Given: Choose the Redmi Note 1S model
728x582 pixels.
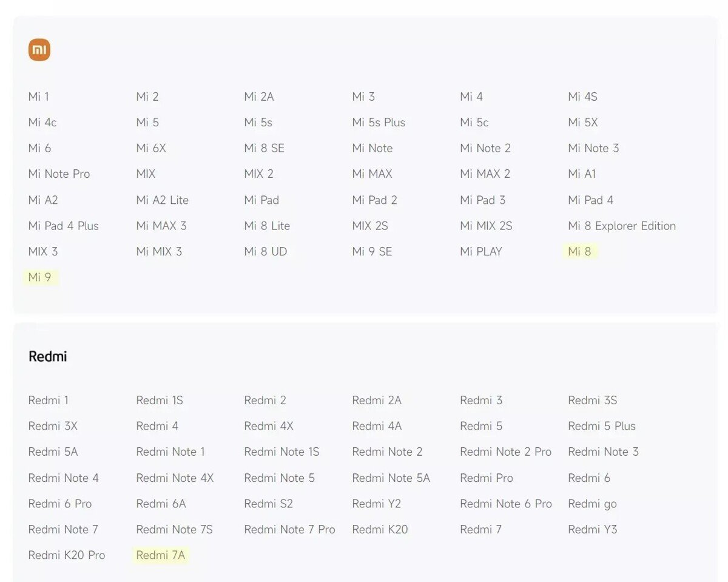Looking at the screenshot, I should [281, 452].
